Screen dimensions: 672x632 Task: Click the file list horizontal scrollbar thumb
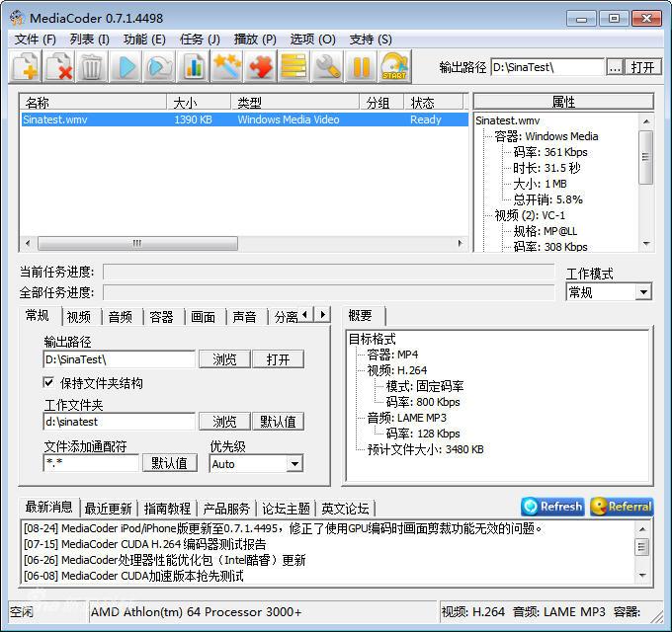tap(137, 243)
